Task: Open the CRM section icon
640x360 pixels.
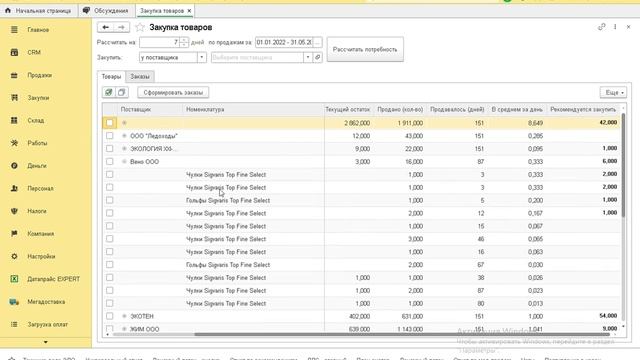Action: (x=14, y=52)
